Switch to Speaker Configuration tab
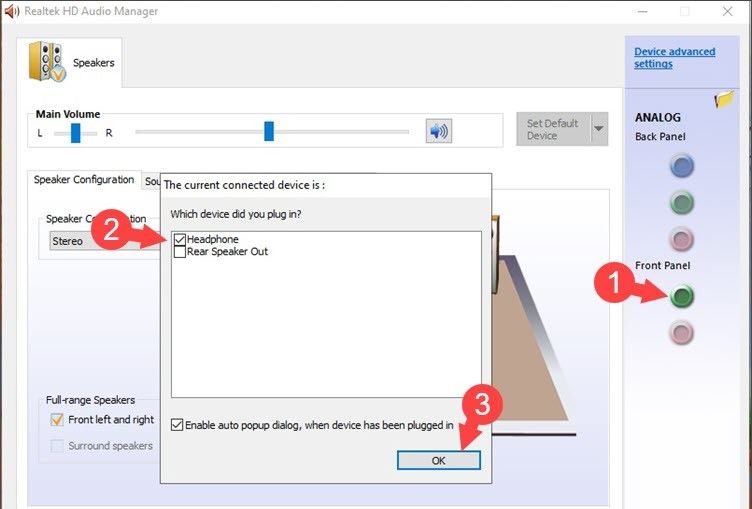This screenshot has height=509, width=752. (84, 179)
